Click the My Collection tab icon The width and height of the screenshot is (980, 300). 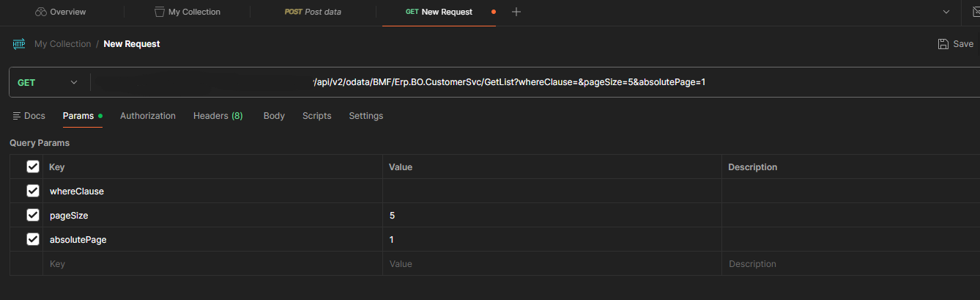coord(160,12)
